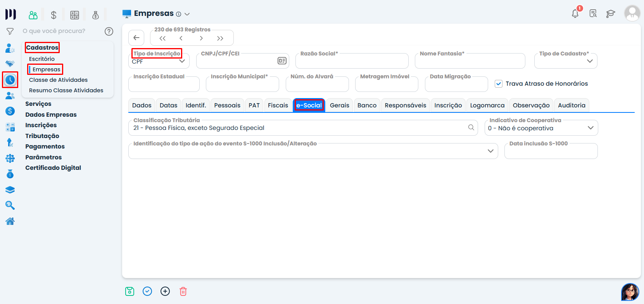The height and width of the screenshot is (304, 644).
Task: Click the home icon in sidebar
Action: coord(10,221)
